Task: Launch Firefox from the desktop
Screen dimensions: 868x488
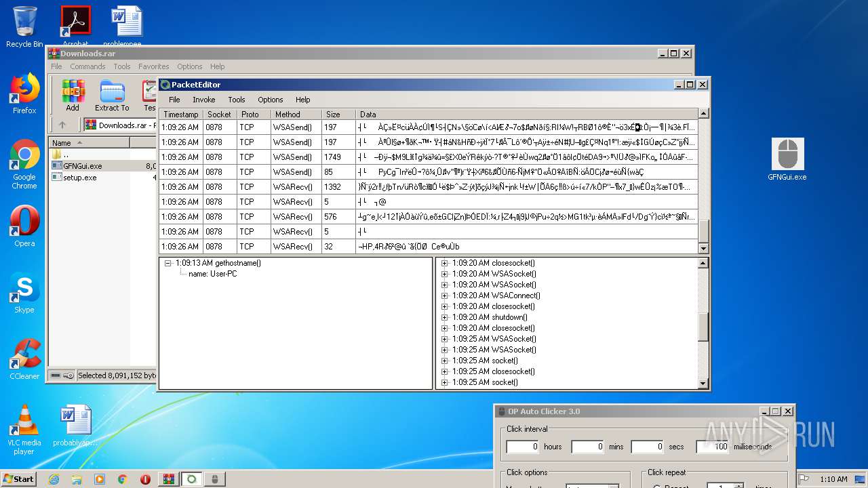Action: [24, 94]
